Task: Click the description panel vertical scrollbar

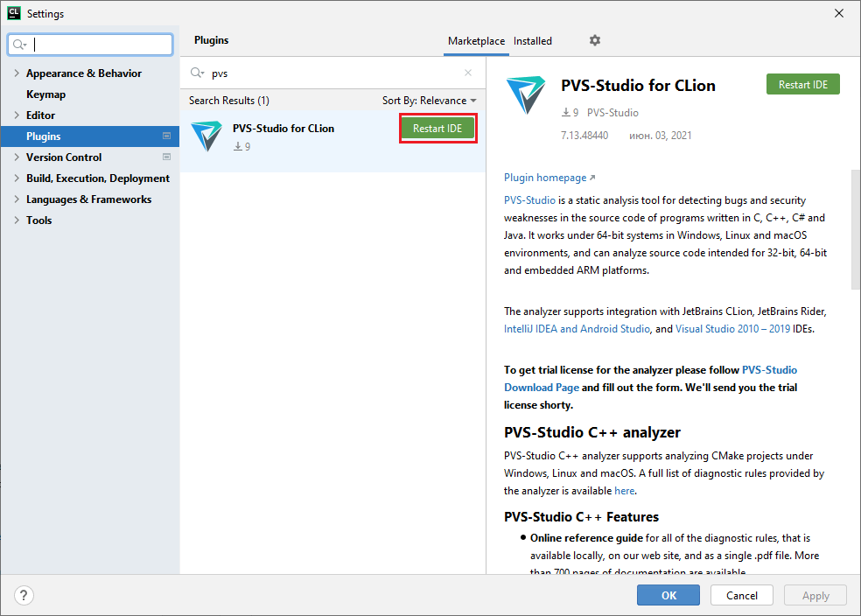Action: point(856,229)
